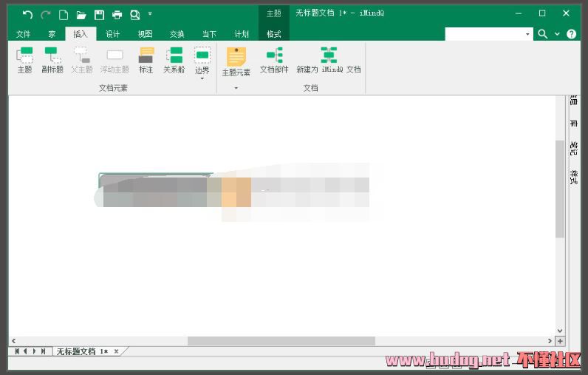Open the 边界 dropdown arrow
The image size is (588, 375).
202,78
